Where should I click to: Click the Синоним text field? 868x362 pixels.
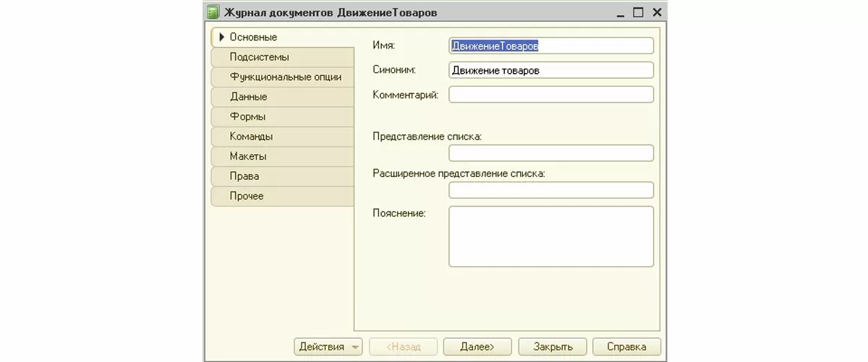click(x=550, y=70)
